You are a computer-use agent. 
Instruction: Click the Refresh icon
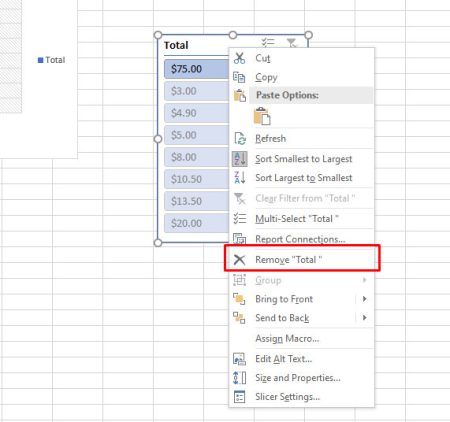(x=240, y=138)
